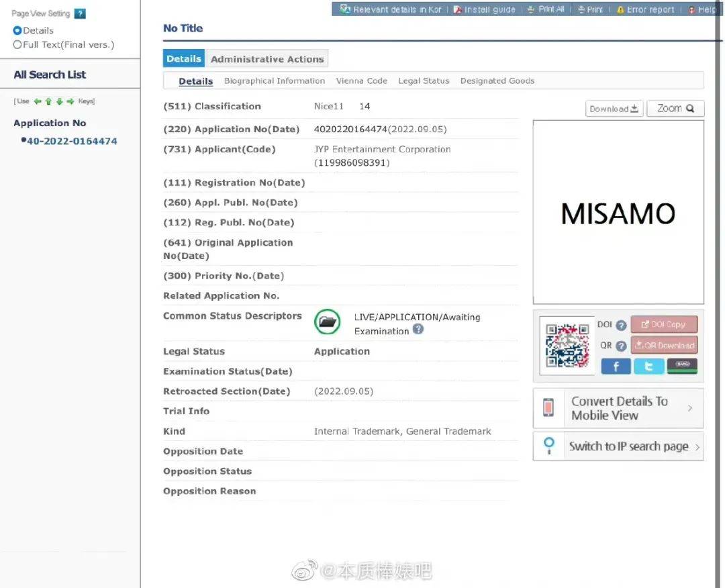The height and width of the screenshot is (588, 725).
Task: Click the All Search List heading
Action: (50, 75)
